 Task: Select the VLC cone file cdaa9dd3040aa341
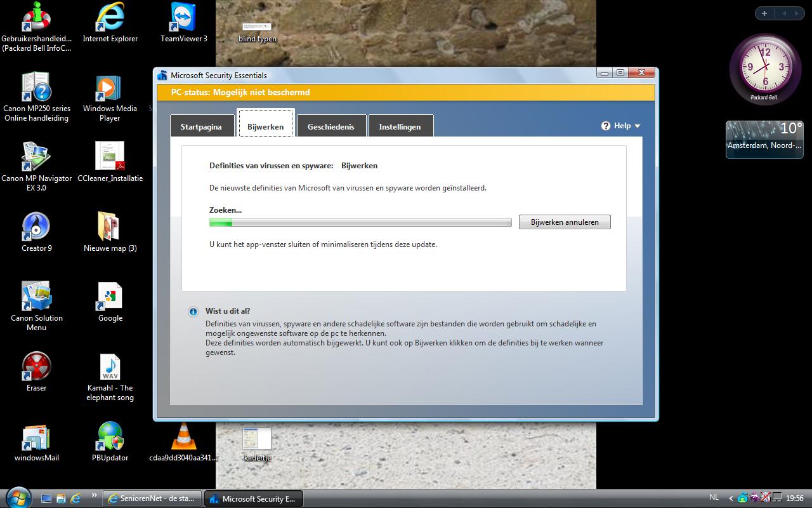tap(183, 441)
